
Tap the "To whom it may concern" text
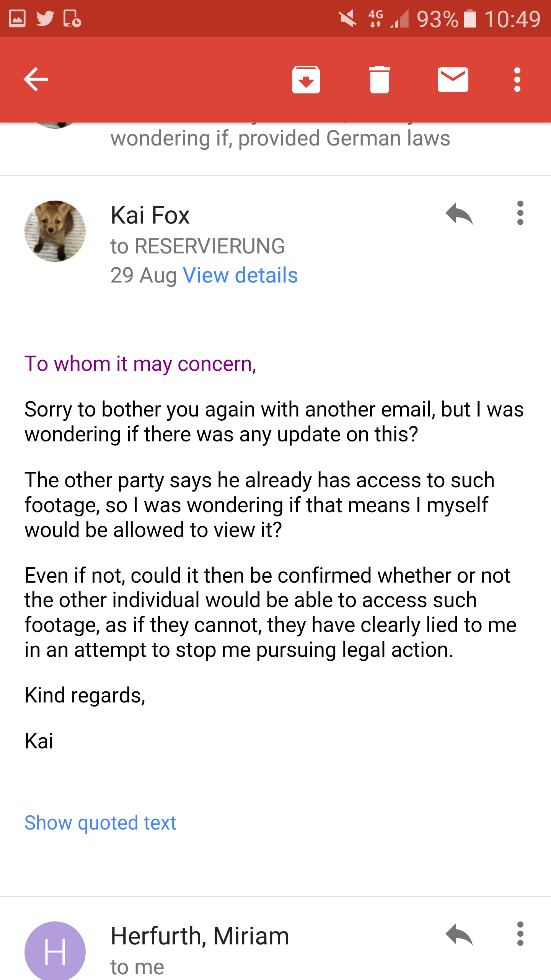click(x=140, y=364)
